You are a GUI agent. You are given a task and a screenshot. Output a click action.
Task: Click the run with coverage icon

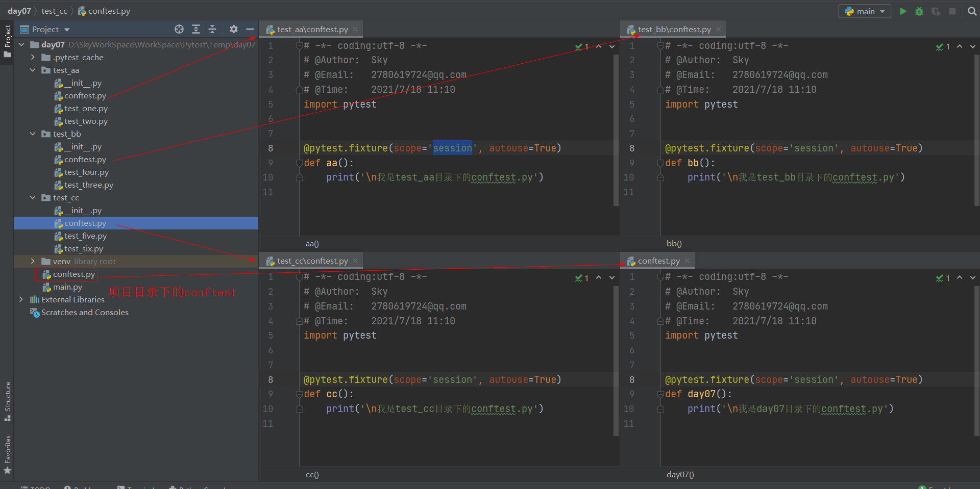pos(936,11)
